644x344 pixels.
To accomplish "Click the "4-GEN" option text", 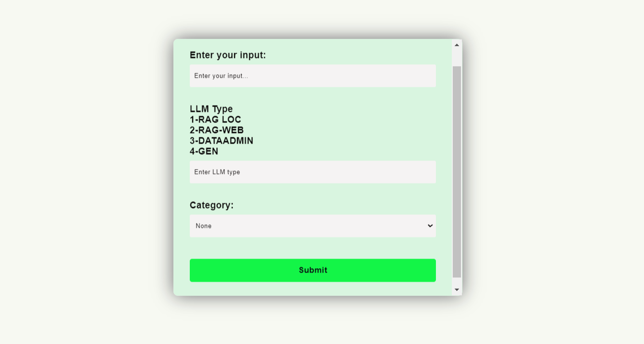I will click(204, 152).
